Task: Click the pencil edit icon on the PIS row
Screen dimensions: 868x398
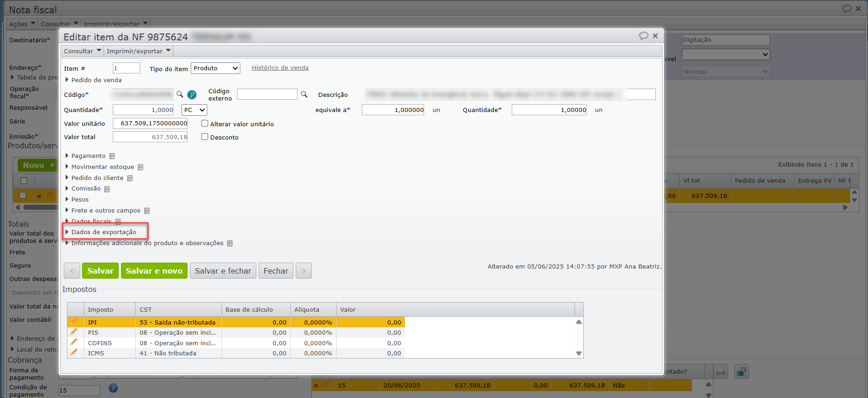Action: point(73,332)
